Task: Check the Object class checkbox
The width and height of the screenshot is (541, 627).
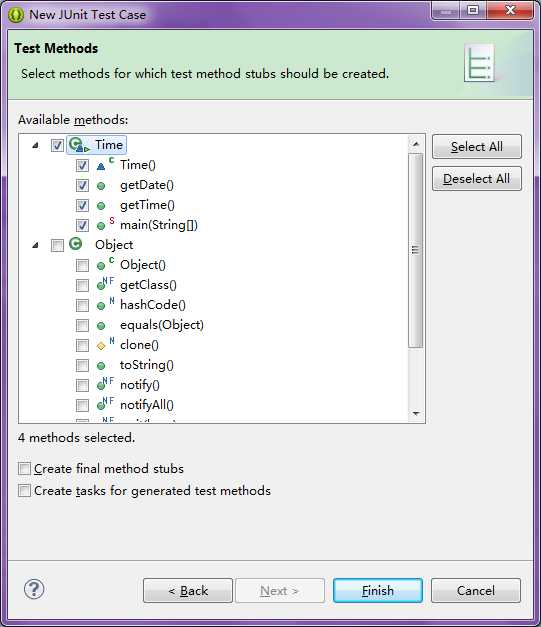Action: point(57,245)
